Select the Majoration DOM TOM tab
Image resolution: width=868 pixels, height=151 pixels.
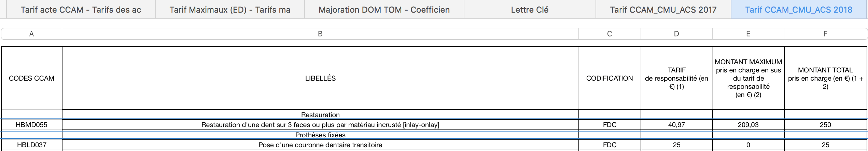(384, 10)
